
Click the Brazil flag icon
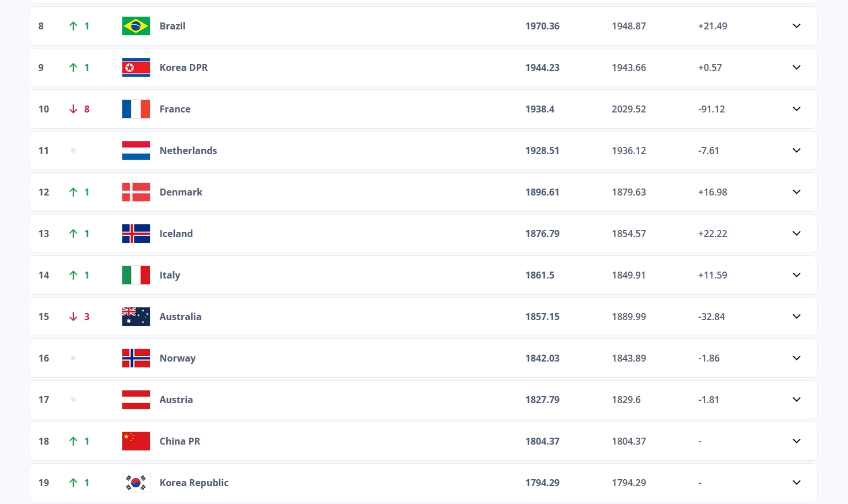pyautogui.click(x=136, y=26)
